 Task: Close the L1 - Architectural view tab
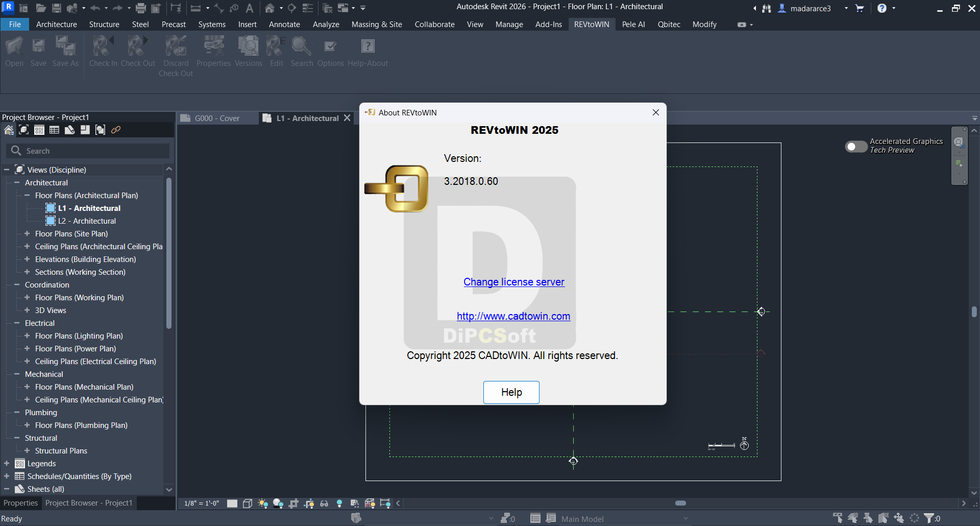pyautogui.click(x=347, y=118)
